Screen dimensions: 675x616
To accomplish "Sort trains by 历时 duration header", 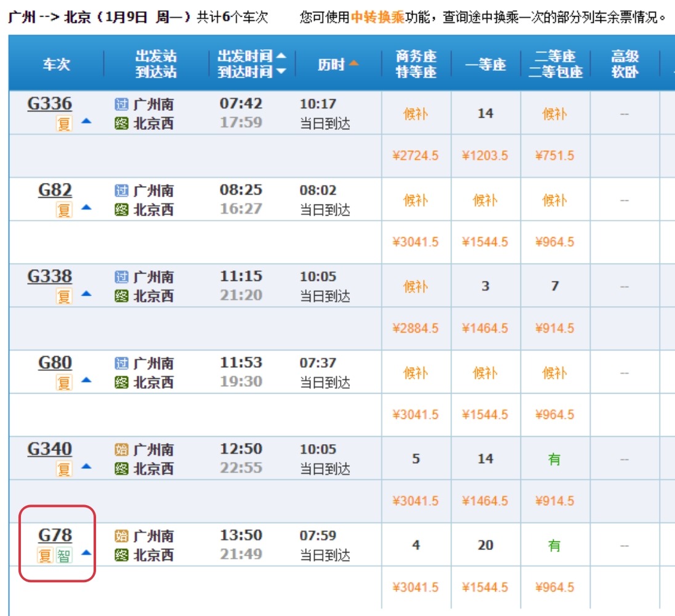I will click(338, 64).
